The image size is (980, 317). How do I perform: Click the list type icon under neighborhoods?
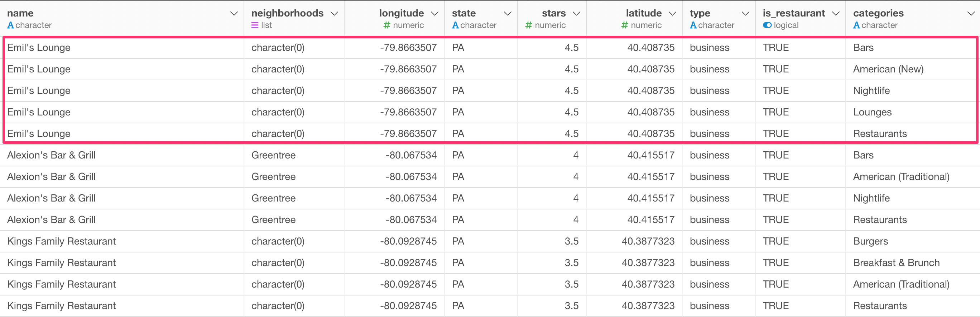pos(255,25)
